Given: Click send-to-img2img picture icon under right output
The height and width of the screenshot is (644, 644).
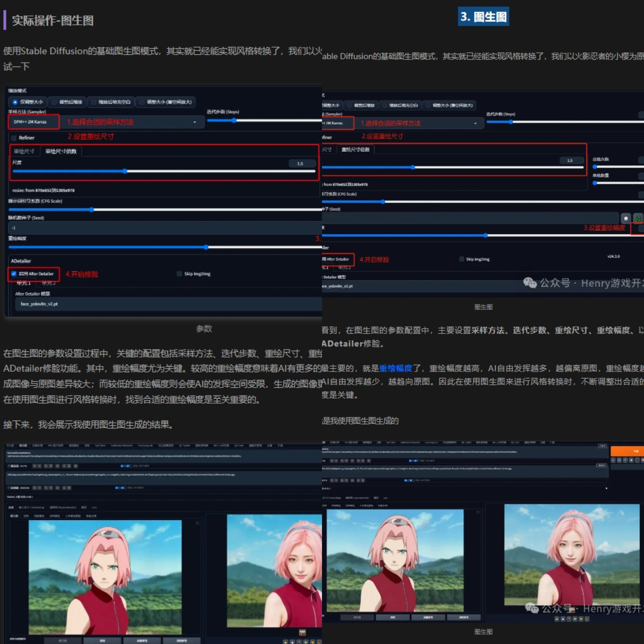Looking at the screenshot, I should click(575, 619).
